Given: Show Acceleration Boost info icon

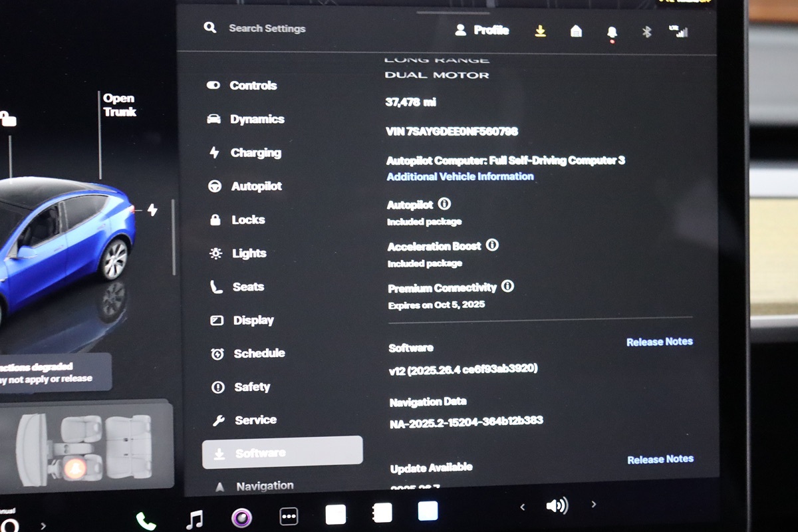Looking at the screenshot, I should [x=492, y=245].
